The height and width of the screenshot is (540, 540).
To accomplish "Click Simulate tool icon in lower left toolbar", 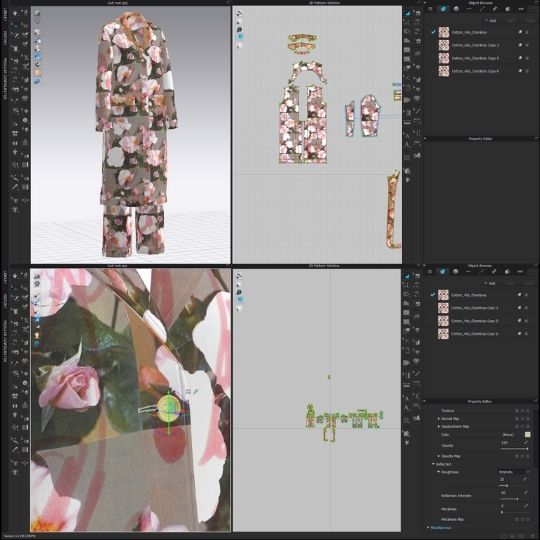I will 15,276.
